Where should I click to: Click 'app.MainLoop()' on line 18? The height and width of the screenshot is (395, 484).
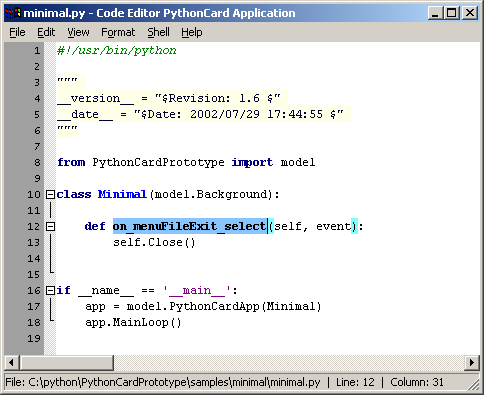click(x=133, y=322)
